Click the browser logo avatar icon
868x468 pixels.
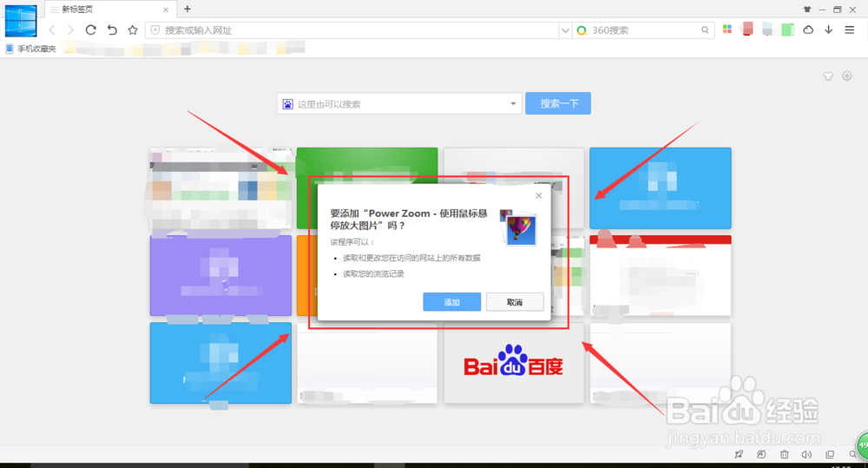pos(21,21)
